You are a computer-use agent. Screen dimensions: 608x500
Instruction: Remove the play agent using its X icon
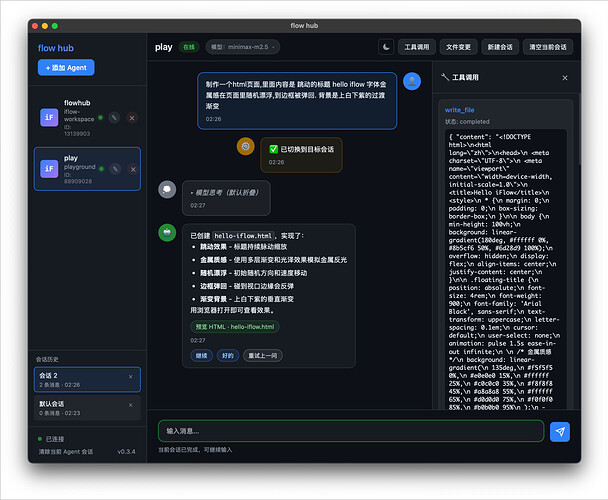click(132, 170)
